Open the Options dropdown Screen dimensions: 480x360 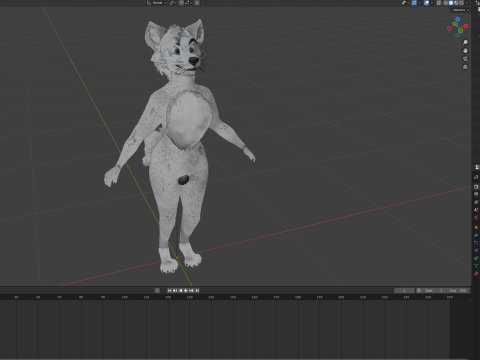click(x=460, y=10)
